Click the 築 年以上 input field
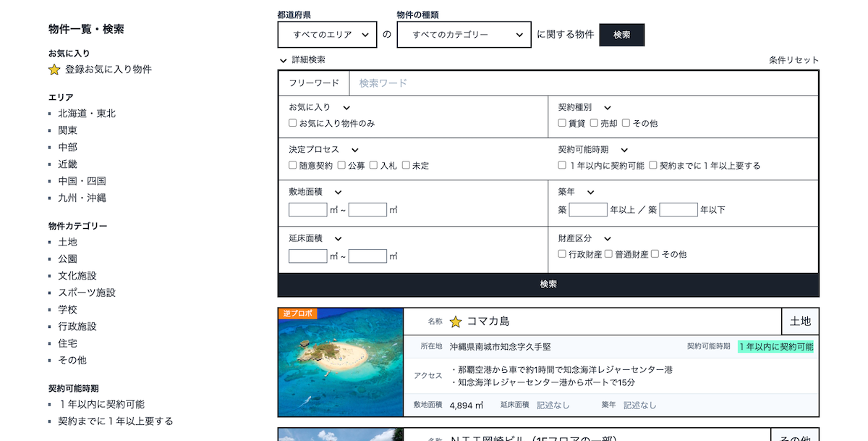The height and width of the screenshot is (441, 868). [x=588, y=210]
